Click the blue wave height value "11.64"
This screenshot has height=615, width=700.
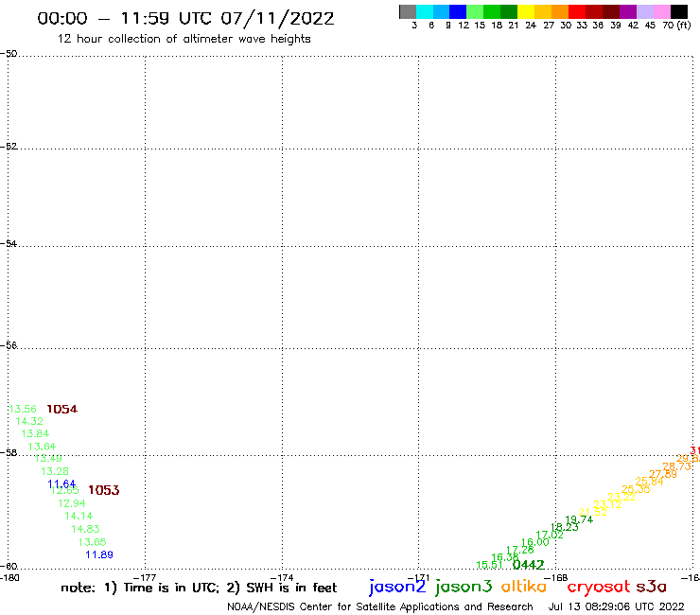pyautogui.click(x=61, y=483)
